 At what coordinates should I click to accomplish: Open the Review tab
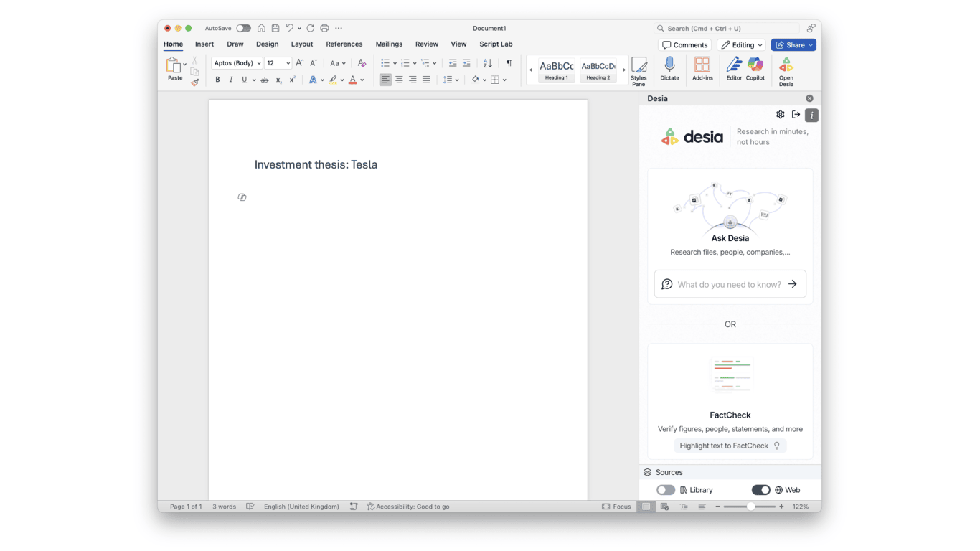pos(427,44)
